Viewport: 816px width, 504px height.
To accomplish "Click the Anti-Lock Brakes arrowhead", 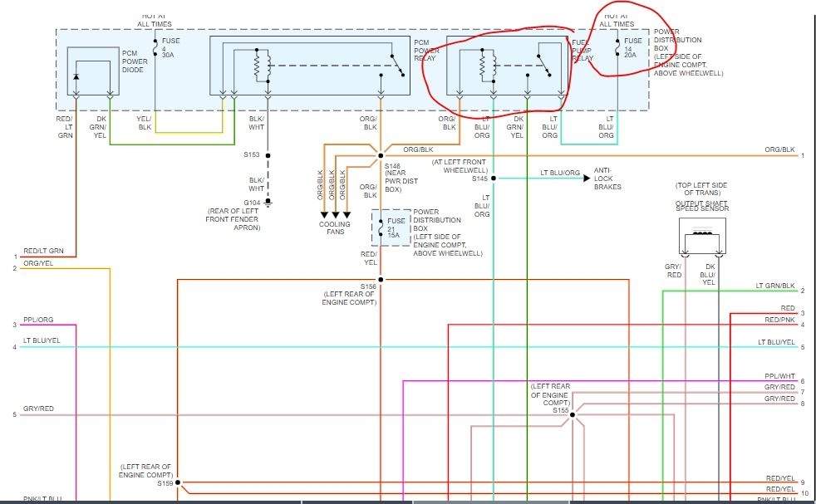I will click(587, 179).
